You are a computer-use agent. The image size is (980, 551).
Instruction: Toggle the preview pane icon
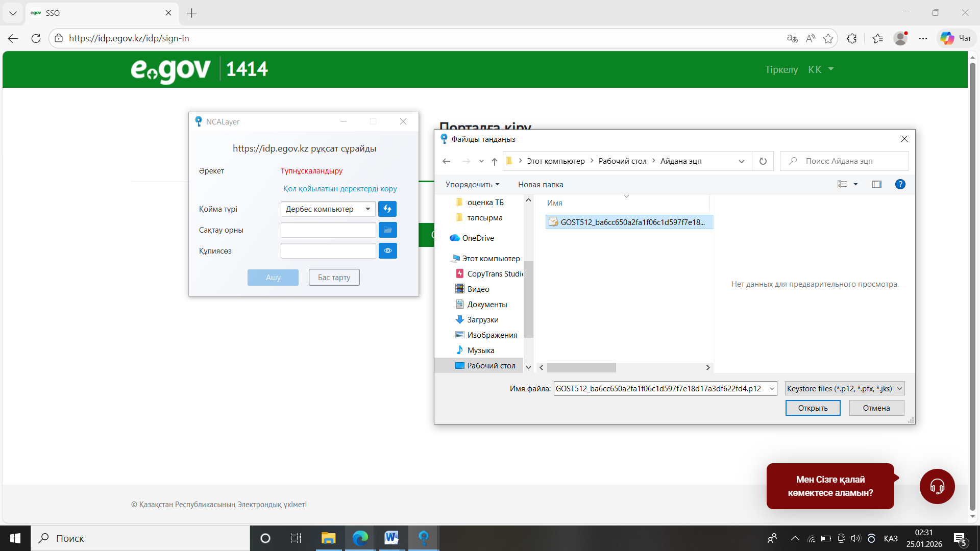coord(877,185)
